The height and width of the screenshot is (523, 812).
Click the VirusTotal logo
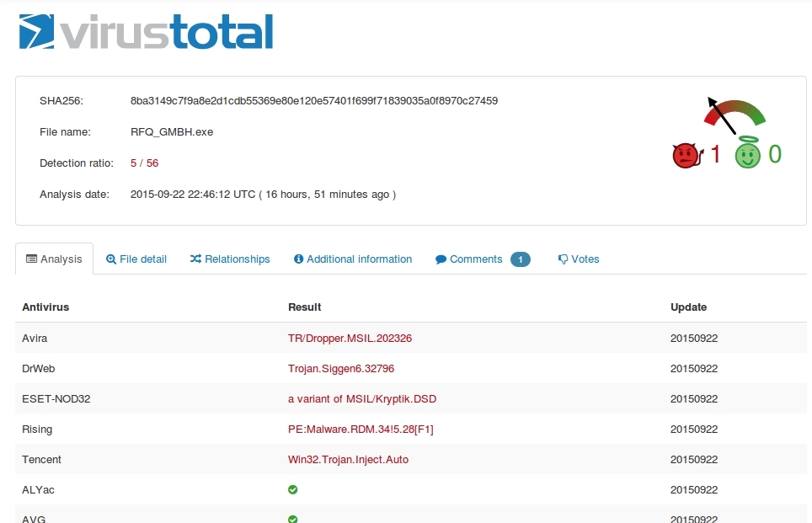(146, 32)
